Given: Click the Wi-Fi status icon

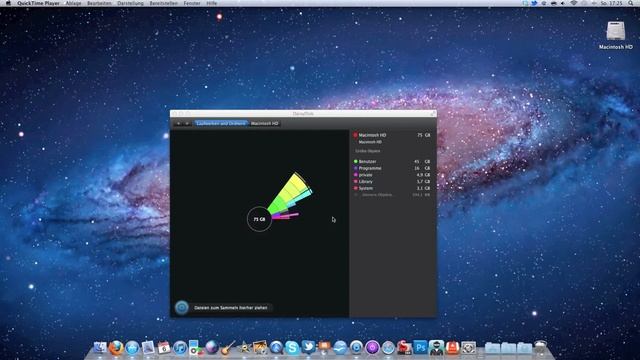Looking at the screenshot, I should tap(573, 3).
